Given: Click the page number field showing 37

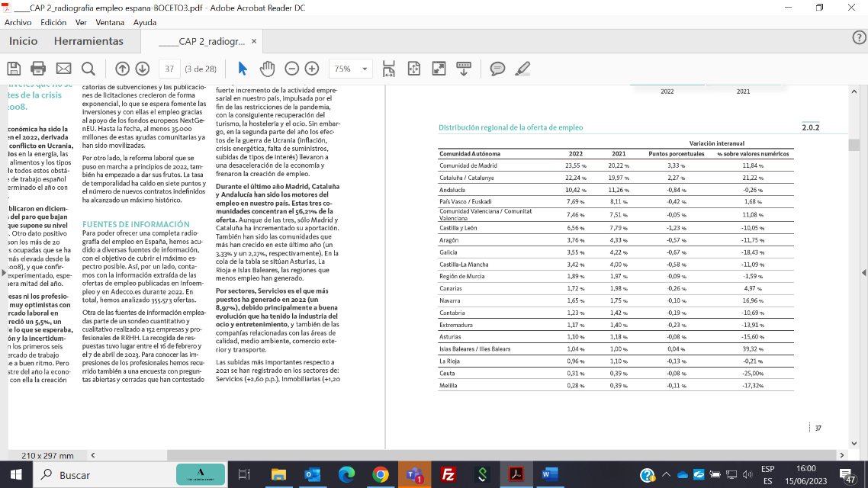Looking at the screenshot, I should point(169,69).
